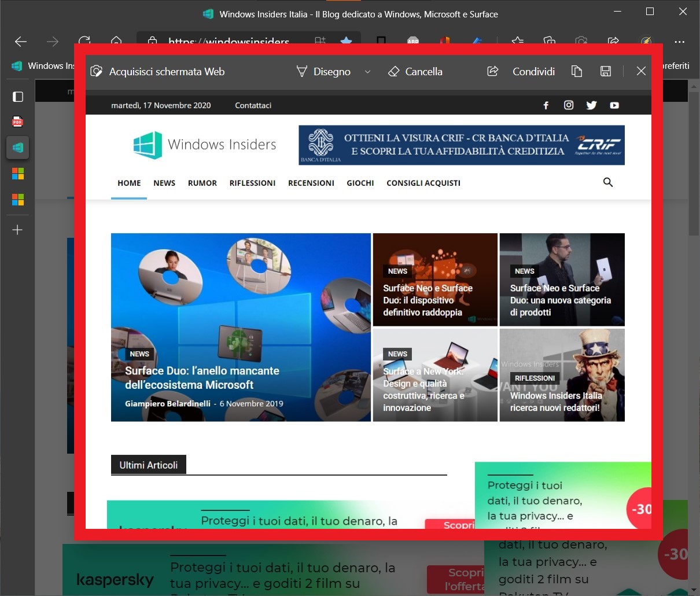Toggle the vertical tabs pane icon
This screenshot has height=596, width=700.
pos(18,97)
